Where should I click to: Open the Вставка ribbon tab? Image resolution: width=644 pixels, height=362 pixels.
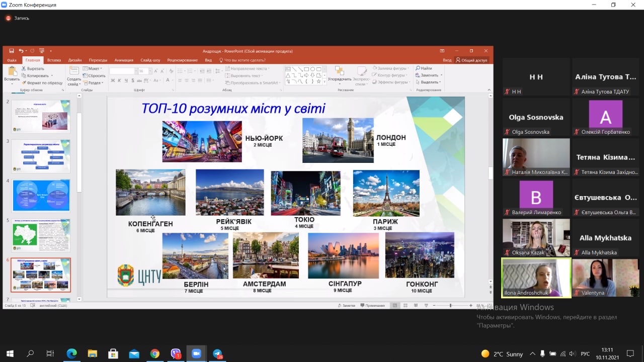pyautogui.click(x=54, y=60)
